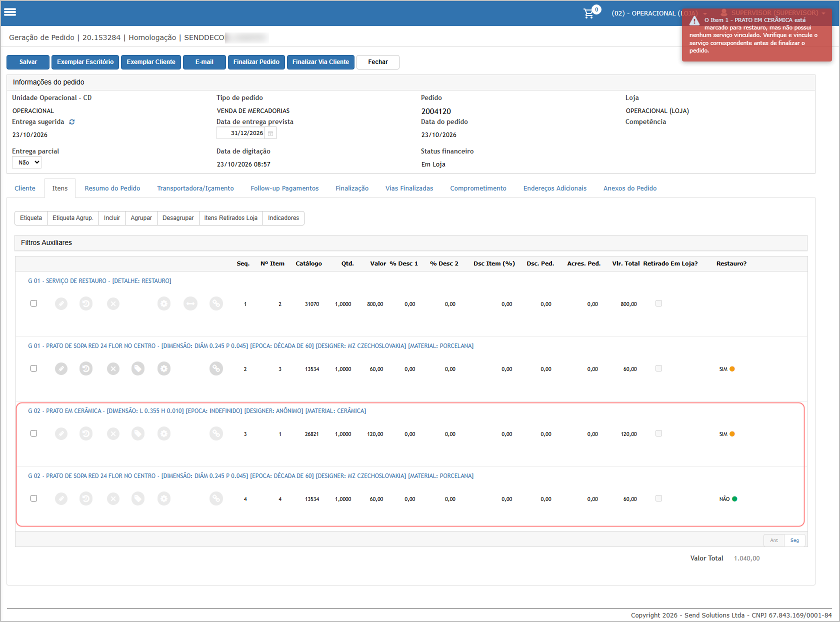Go to next page with Seg

[794, 540]
